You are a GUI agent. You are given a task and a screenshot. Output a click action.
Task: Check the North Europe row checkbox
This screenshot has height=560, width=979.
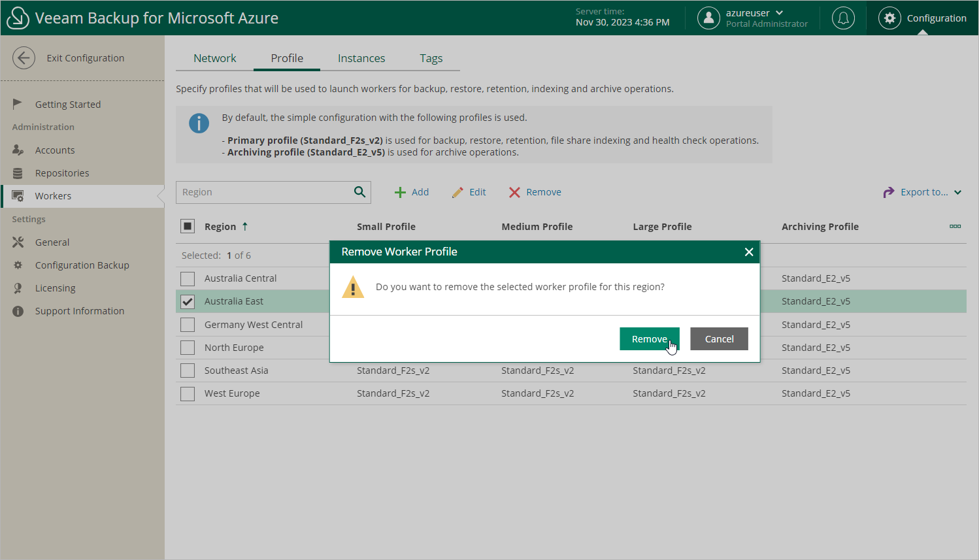188,348
